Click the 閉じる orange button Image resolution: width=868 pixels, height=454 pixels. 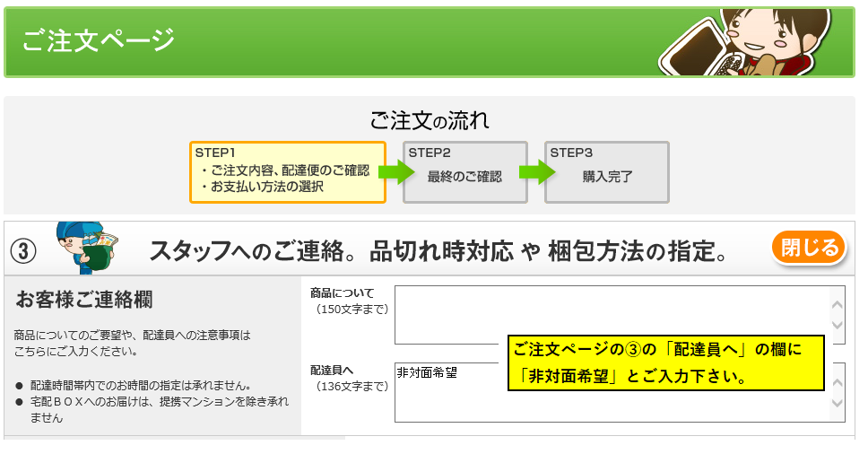(808, 249)
